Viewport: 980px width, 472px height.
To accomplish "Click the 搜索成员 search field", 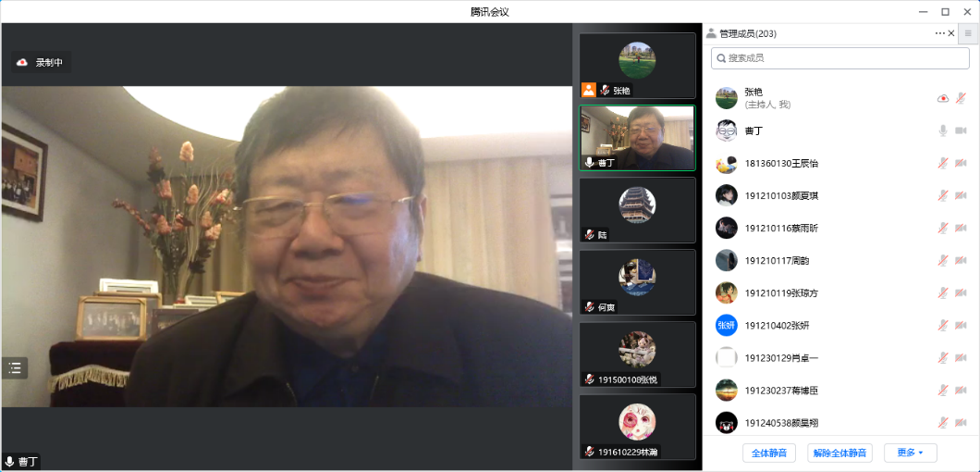I will click(839, 58).
